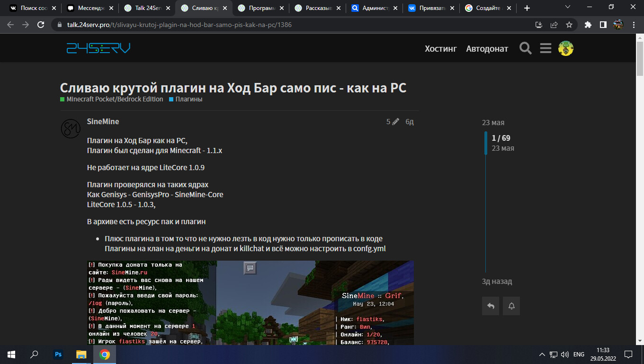644x364 pixels.
Task: Close the 'Сливаю' active tab
Action: pos(225,8)
